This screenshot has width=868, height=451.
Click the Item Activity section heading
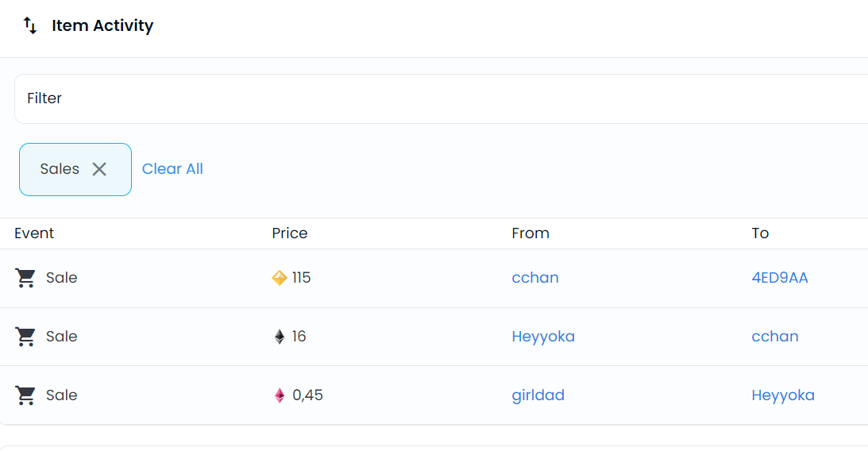[x=102, y=25]
